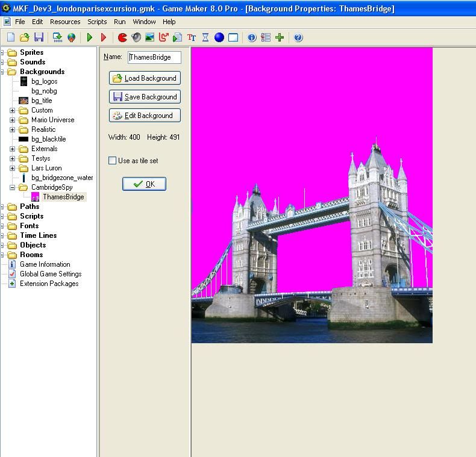This screenshot has width=476, height=457.
Task: Enable the Use as tile set checkbox
Action: click(x=112, y=161)
